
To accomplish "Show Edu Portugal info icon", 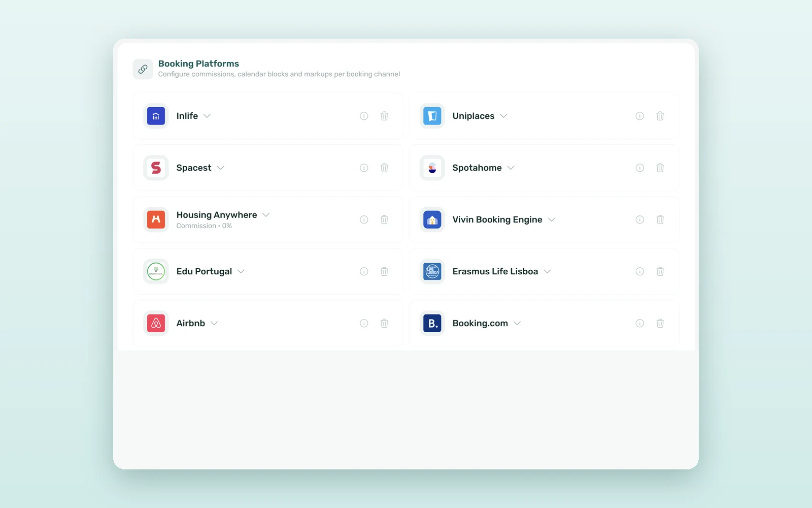I will pos(364,271).
